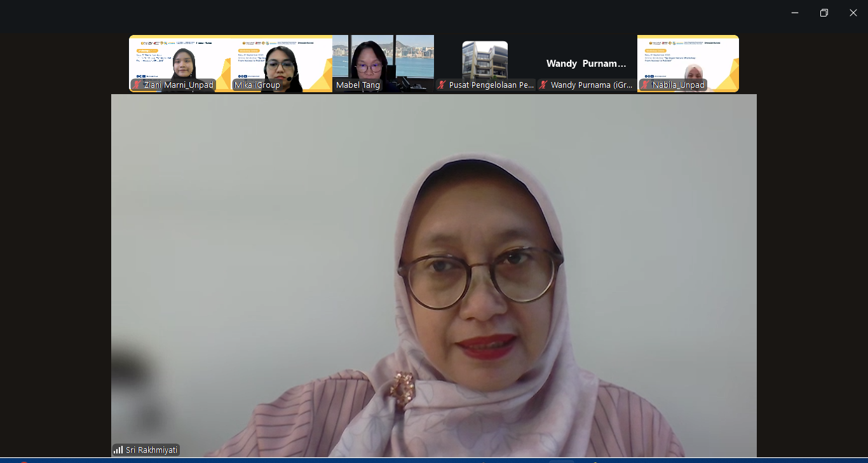
Task: Restore down the meeting window
Action: coord(824,13)
